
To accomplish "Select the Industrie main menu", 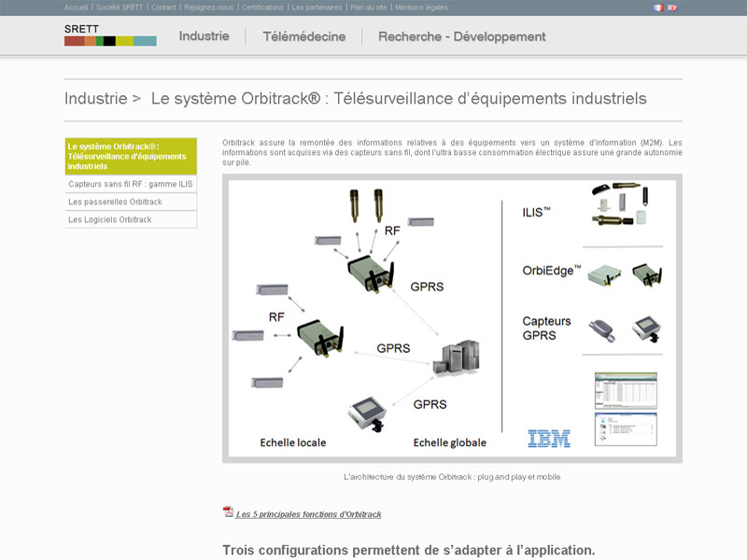I will pos(204,36).
